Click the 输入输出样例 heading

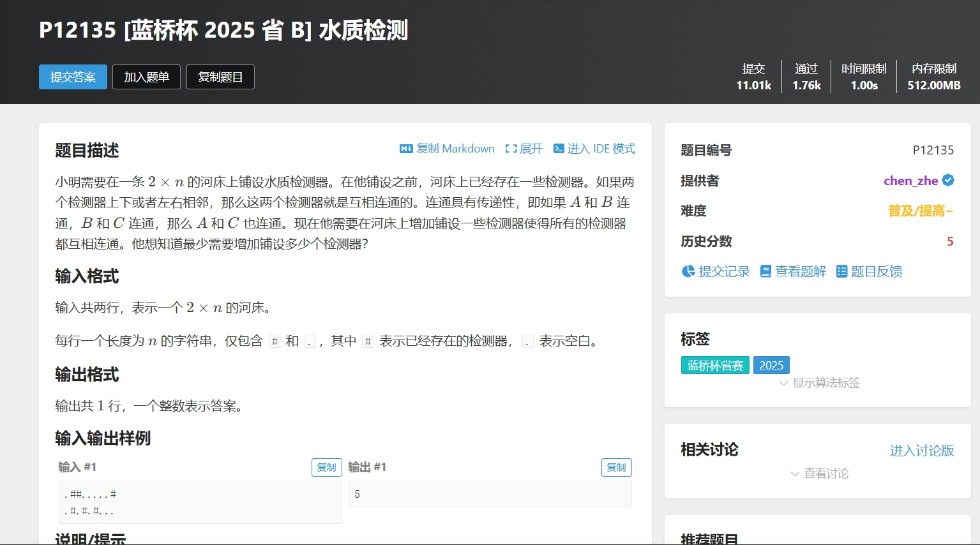(103, 438)
